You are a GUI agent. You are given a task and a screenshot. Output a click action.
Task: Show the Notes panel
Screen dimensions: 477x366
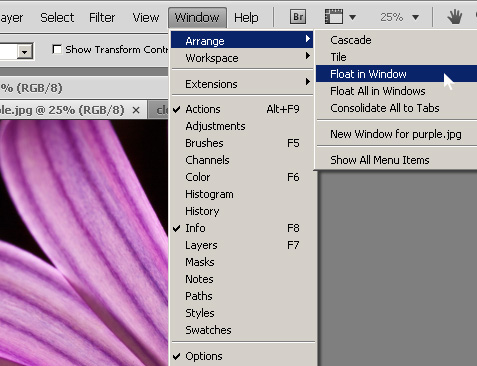click(242, 279)
